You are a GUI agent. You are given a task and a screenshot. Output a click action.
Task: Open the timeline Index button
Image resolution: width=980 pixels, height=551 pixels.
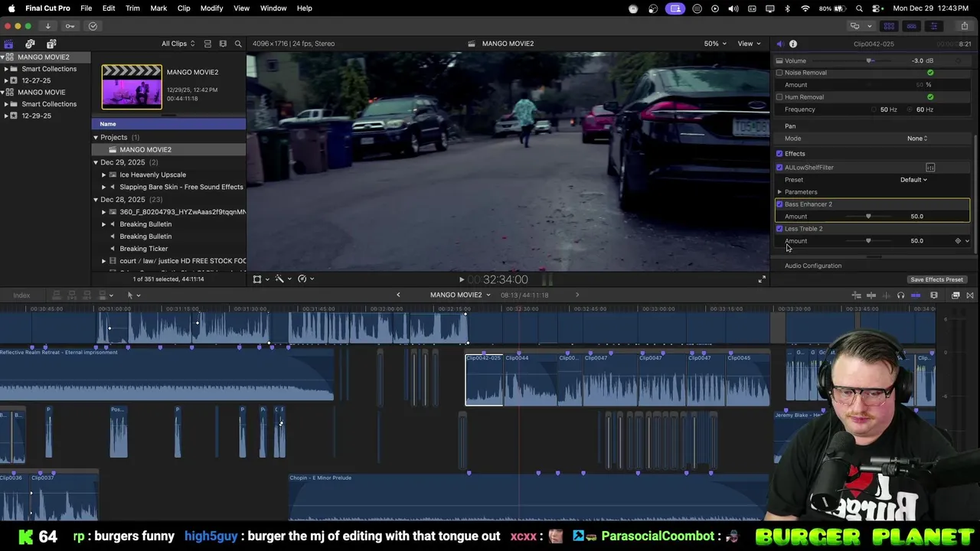pos(21,295)
